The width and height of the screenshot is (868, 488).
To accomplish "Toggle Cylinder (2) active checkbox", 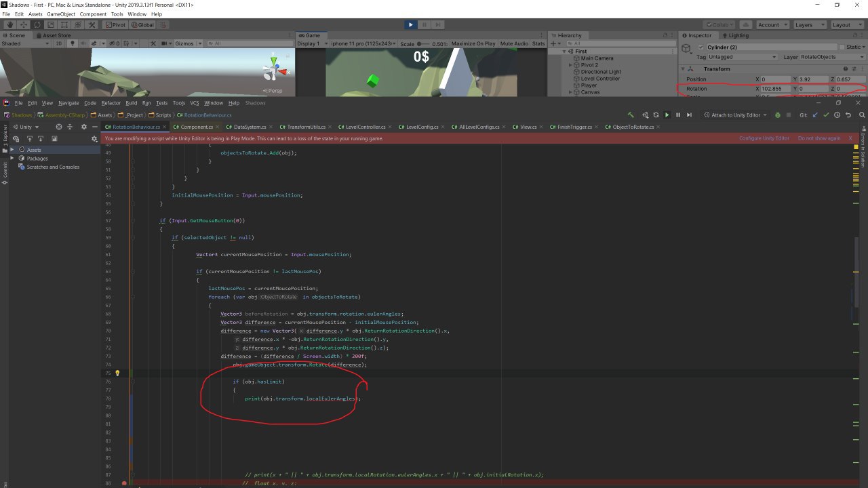I will point(701,47).
